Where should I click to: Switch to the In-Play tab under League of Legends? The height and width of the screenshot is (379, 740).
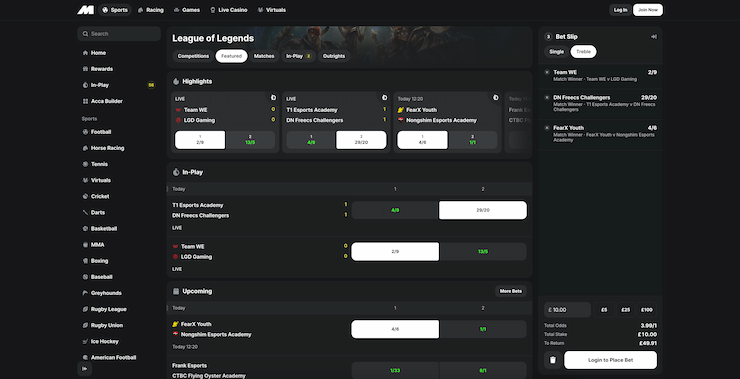point(298,56)
